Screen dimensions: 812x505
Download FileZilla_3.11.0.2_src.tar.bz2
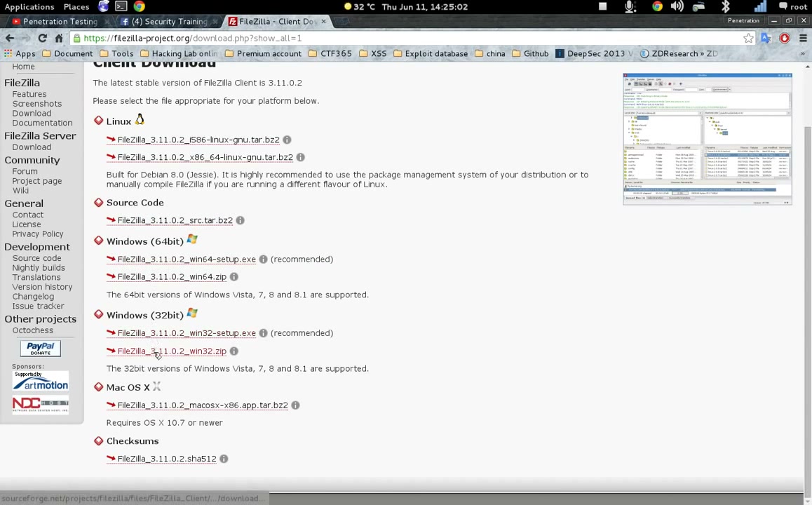click(175, 220)
